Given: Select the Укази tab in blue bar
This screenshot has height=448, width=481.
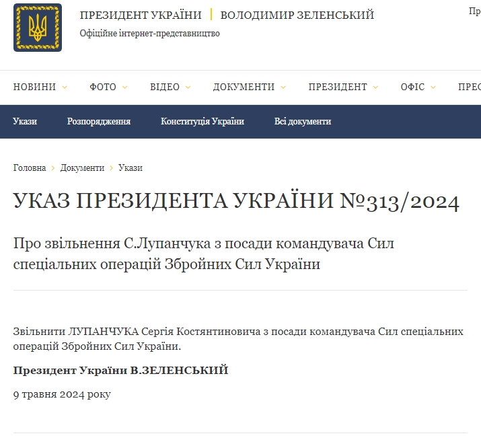Looking at the screenshot, I should 25,122.
